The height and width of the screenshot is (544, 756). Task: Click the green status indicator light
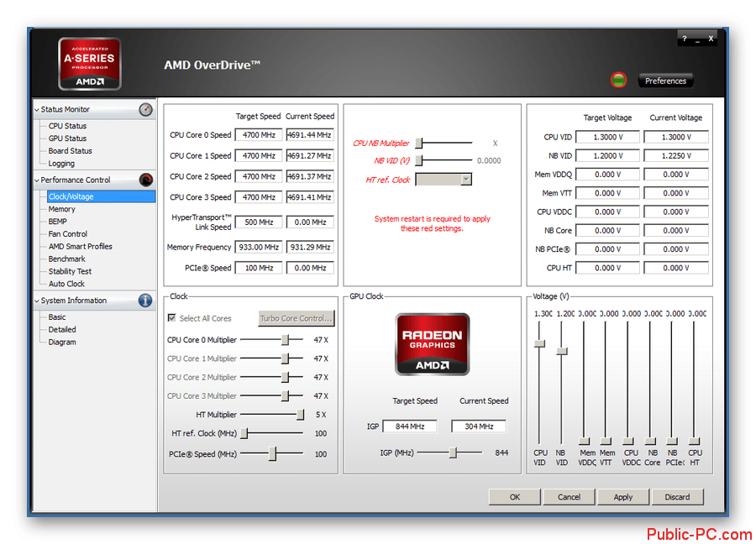[x=618, y=80]
